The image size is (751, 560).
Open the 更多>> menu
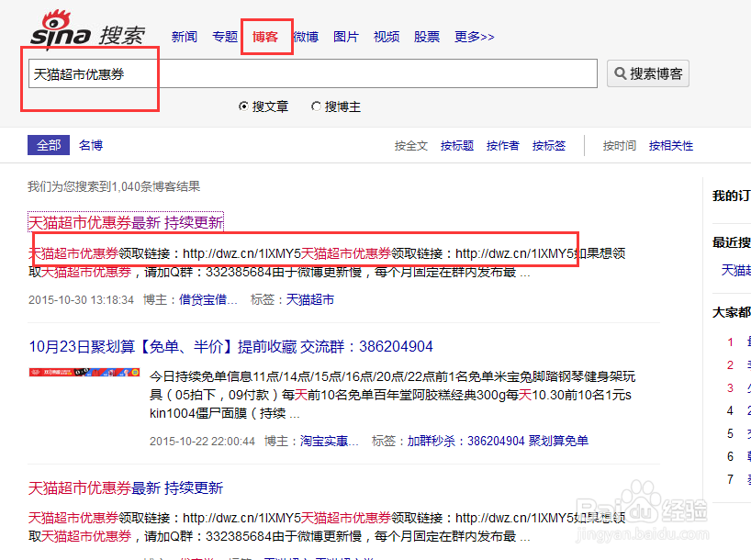point(474,37)
